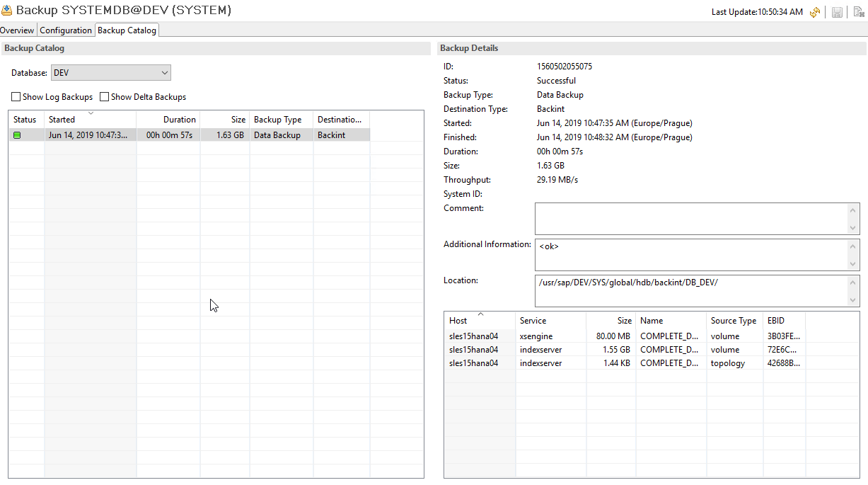Viewport: 868px width, 485px height.
Task: Click the 00h 00m 57s duration cell
Action: (x=169, y=135)
